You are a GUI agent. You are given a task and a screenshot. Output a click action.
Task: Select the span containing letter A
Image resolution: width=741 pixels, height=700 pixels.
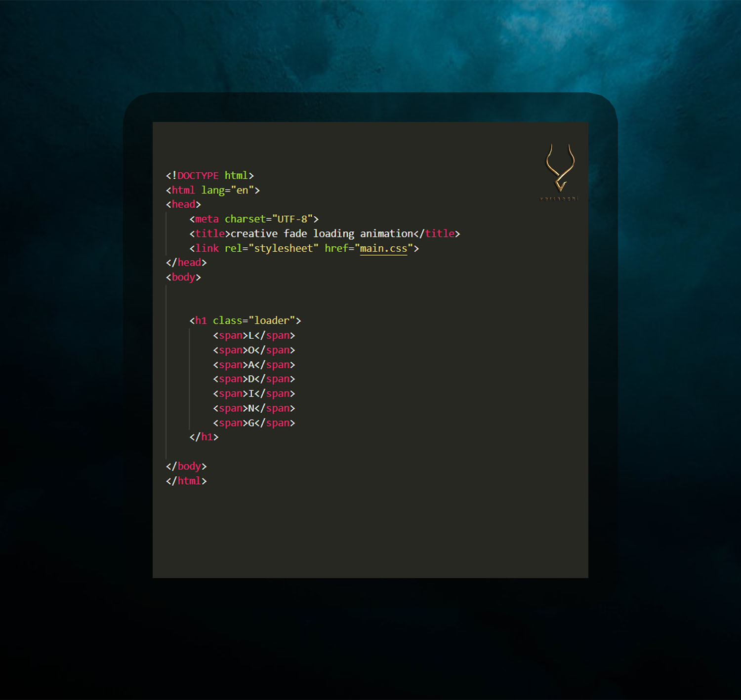(x=254, y=365)
